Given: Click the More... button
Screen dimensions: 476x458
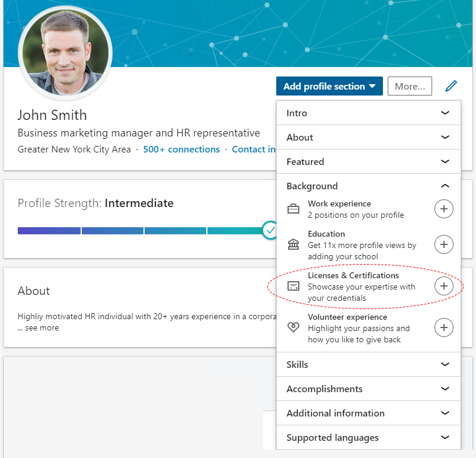Looking at the screenshot, I should (410, 86).
